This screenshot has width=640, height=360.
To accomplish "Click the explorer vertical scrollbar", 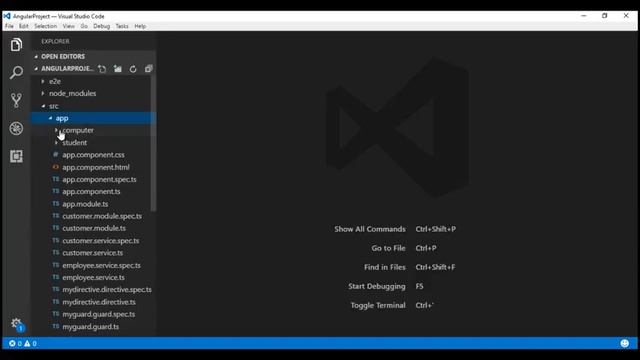I will [153, 143].
